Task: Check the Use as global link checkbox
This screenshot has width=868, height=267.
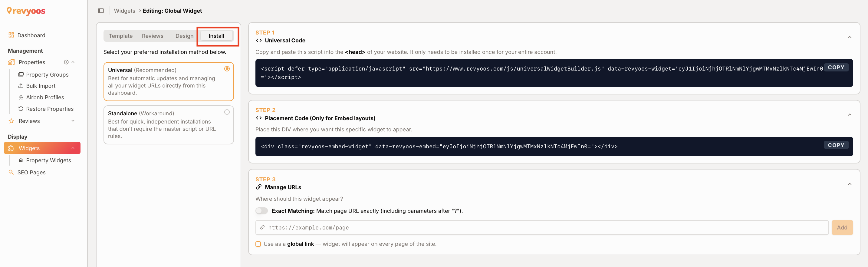Action: (258, 244)
